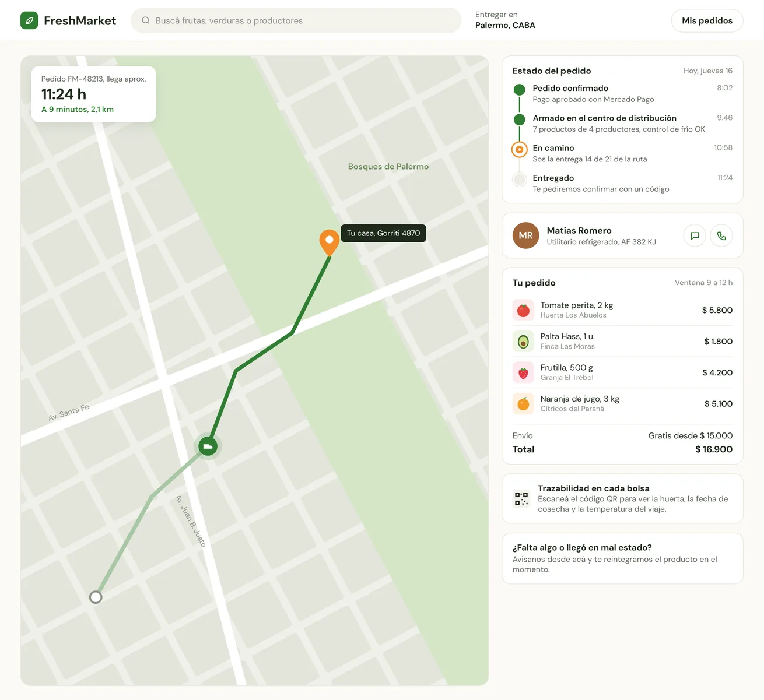Click the En camino orange step marker
Screen dimensions: 764x700
coord(519,150)
